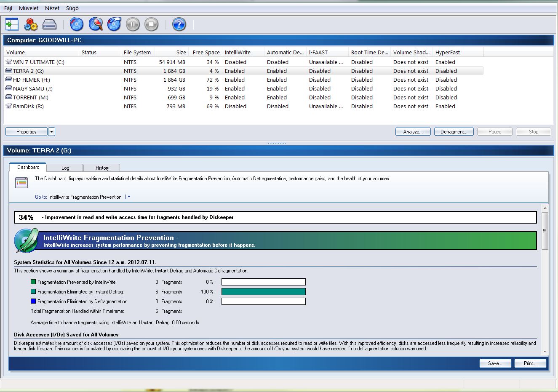Click the Stop button below volume list
Screen dimensions: 558x392
534,132
